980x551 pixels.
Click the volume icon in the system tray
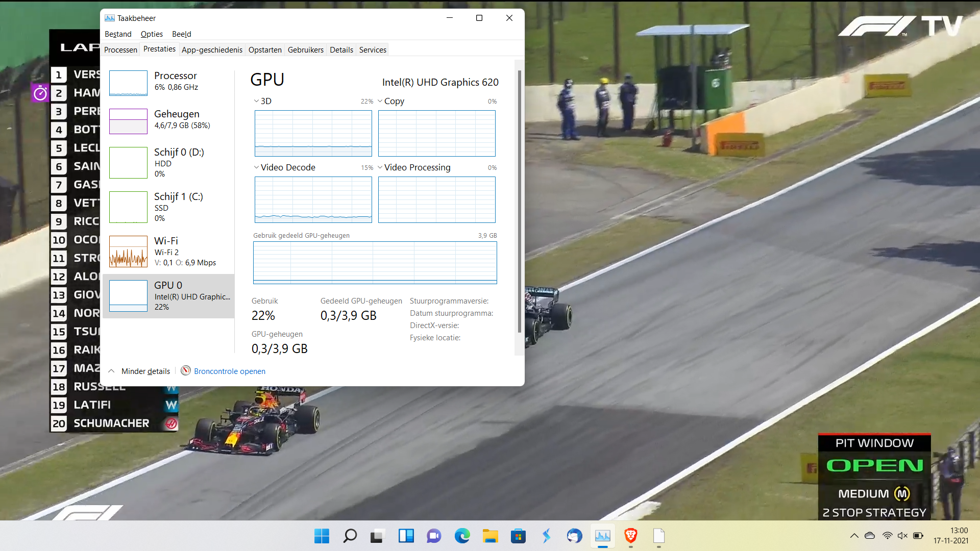point(902,536)
